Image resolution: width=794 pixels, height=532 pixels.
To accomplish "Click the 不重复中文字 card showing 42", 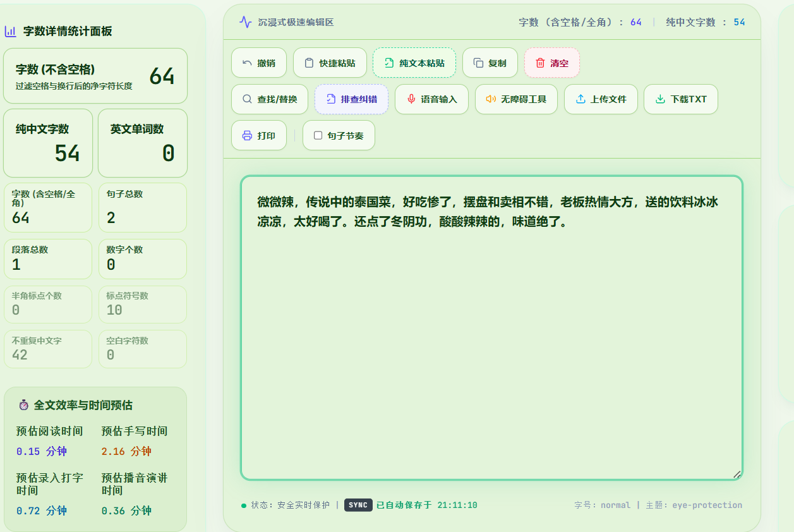I will tap(48, 349).
